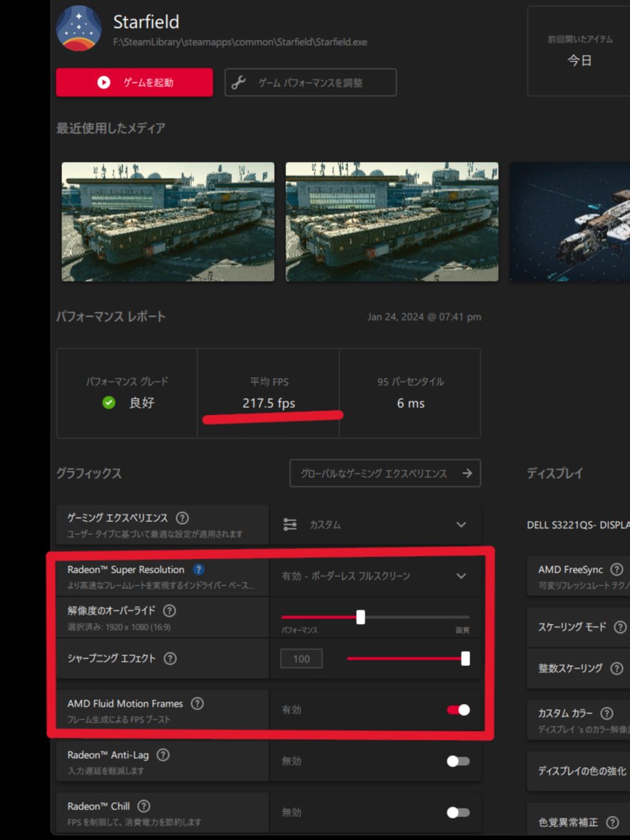Click the 前回開いたアイテム 今日 card

[579, 51]
